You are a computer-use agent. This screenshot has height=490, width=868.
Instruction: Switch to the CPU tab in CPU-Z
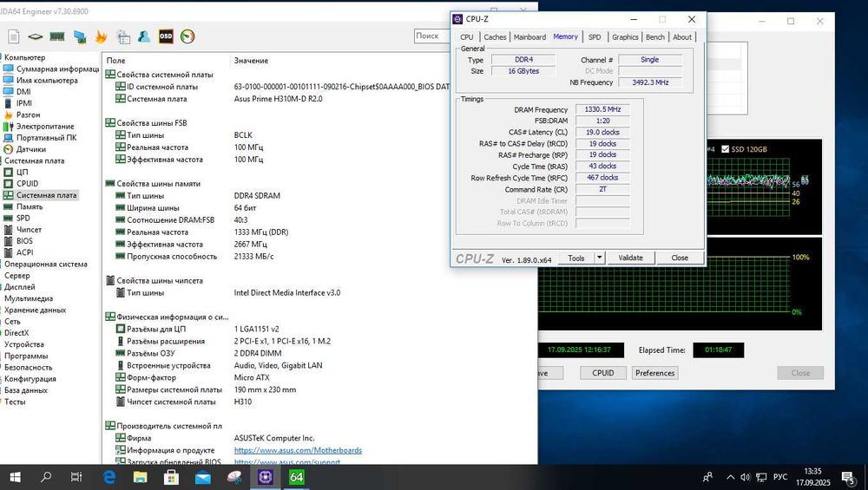[467, 37]
